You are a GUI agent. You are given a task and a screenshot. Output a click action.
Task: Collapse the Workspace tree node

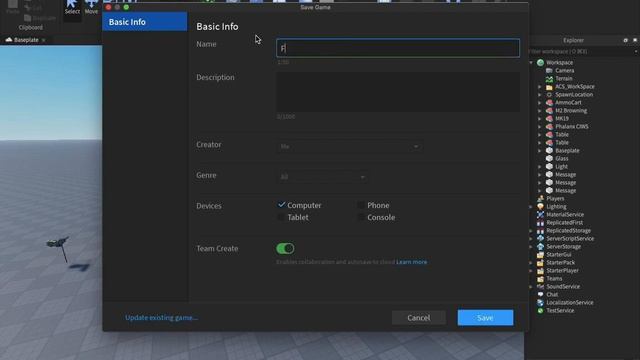(x=531, y=62)
